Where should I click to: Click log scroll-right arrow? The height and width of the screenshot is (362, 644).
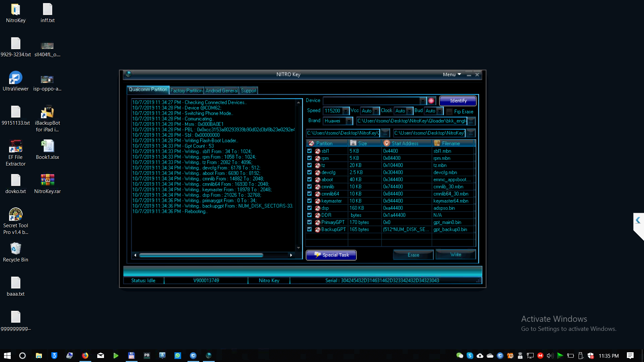[291, 255]
